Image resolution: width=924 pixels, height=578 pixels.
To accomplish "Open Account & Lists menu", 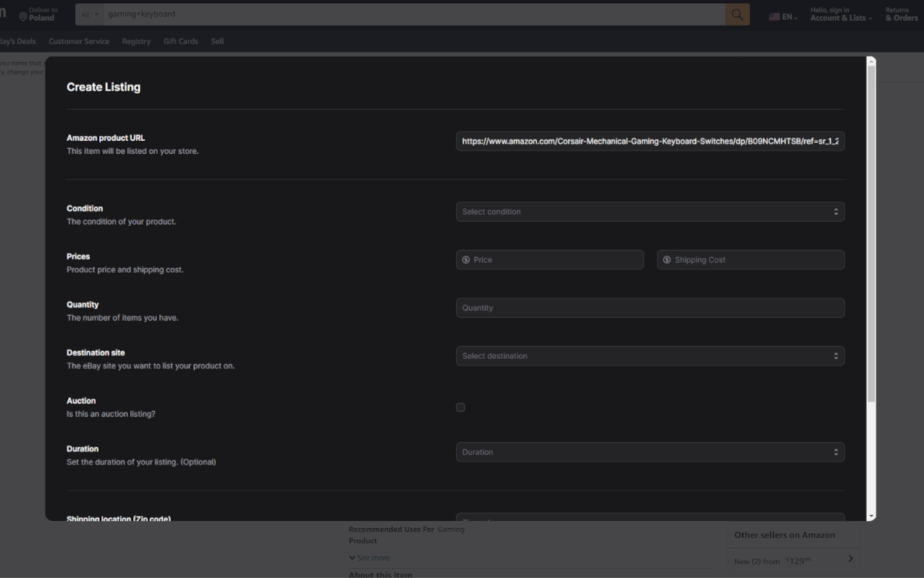I will pos(841,14).
